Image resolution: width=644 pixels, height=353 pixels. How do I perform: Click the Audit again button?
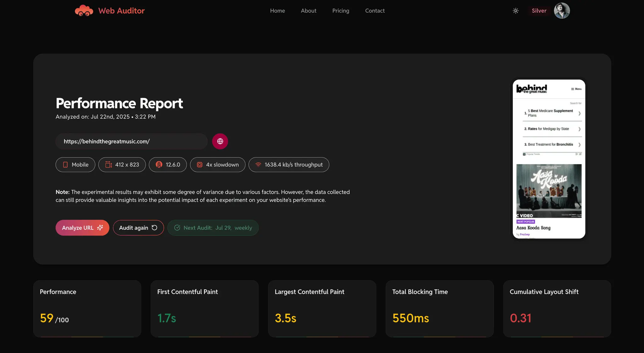point(138,228)
